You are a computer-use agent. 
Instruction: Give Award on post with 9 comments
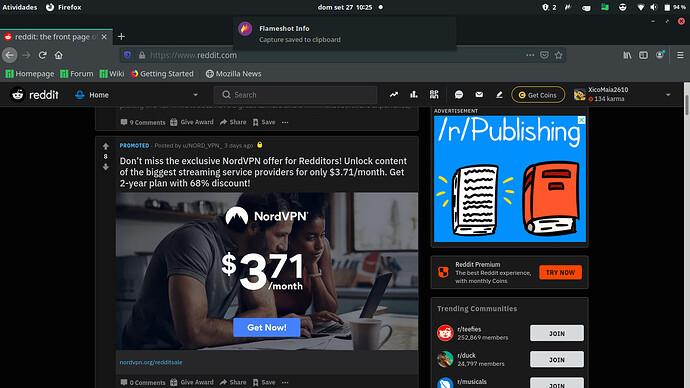[192, 122]
